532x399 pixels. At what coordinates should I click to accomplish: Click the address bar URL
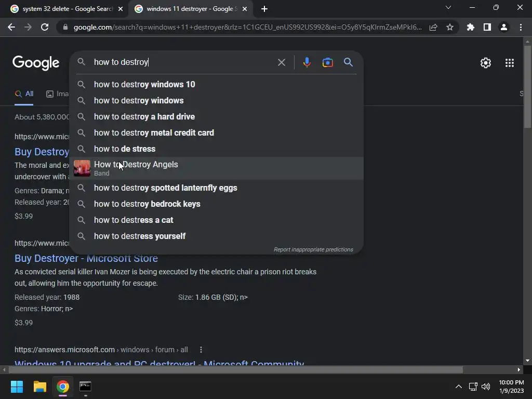248,27
